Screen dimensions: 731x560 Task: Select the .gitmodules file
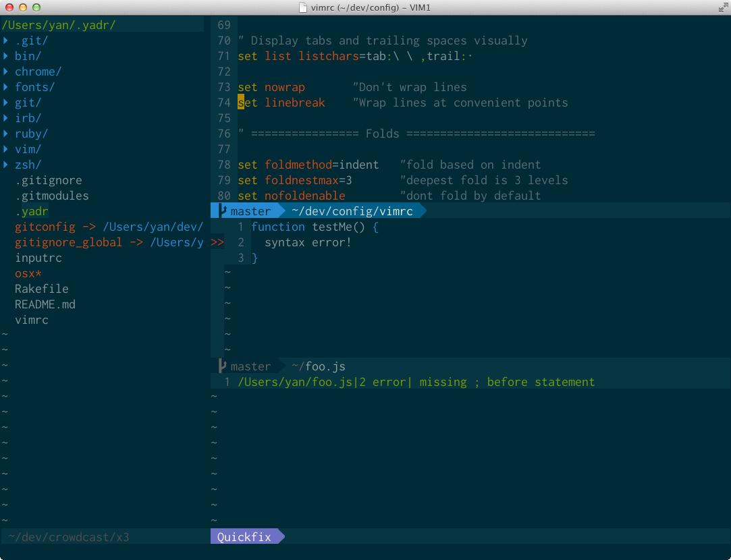52,196
